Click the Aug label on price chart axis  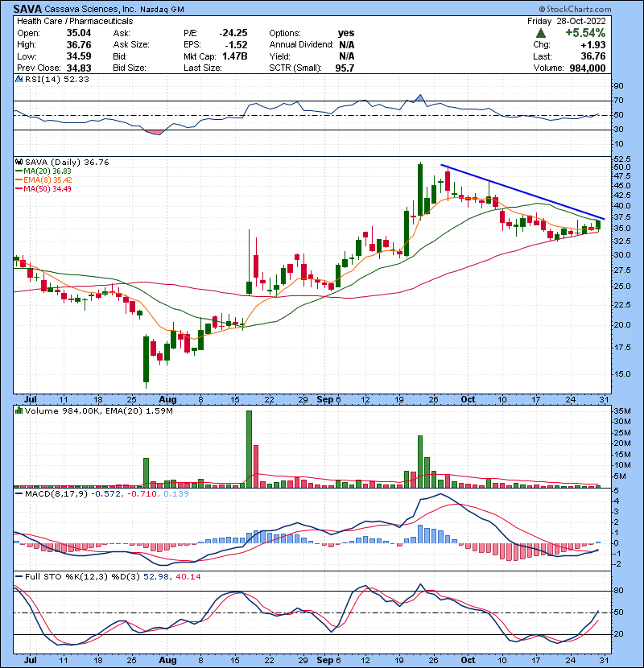coord(167,400)
